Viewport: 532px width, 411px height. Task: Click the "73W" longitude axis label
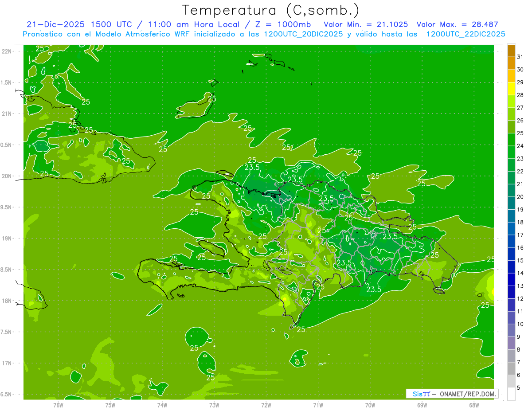214,405
